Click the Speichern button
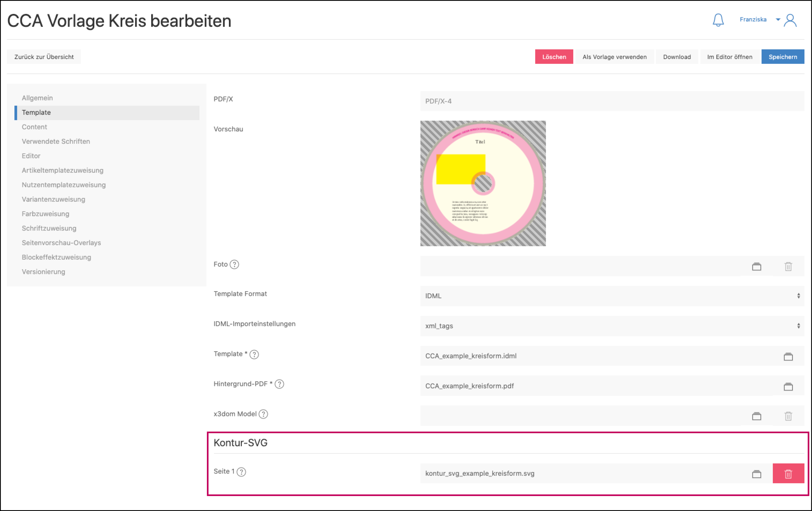The image size is (812, 511). (782, 57)
